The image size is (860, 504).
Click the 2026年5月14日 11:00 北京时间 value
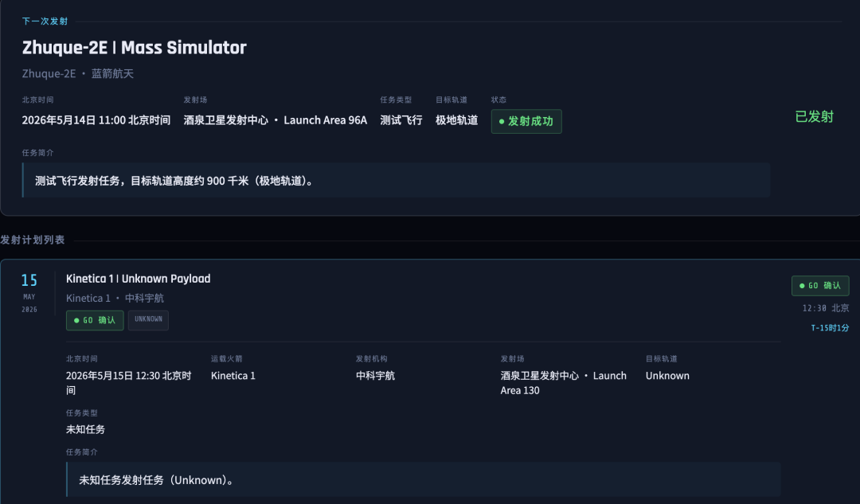click(x=96, y=120)
